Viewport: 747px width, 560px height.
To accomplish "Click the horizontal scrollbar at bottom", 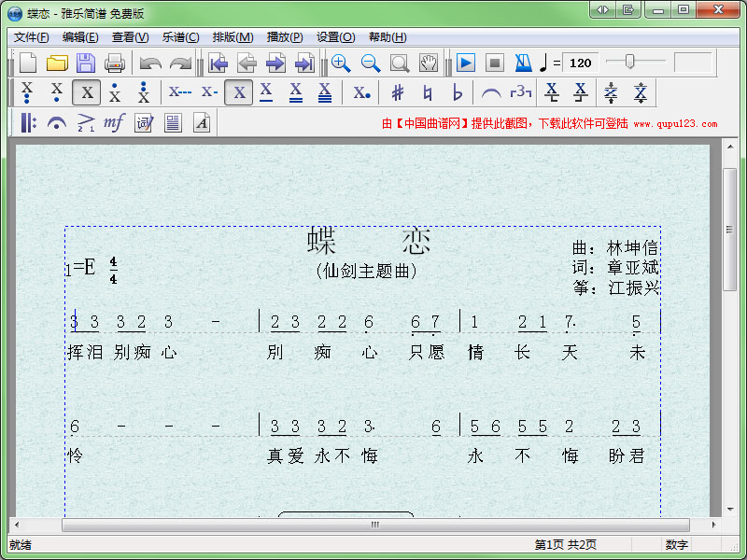I will 374,525.
